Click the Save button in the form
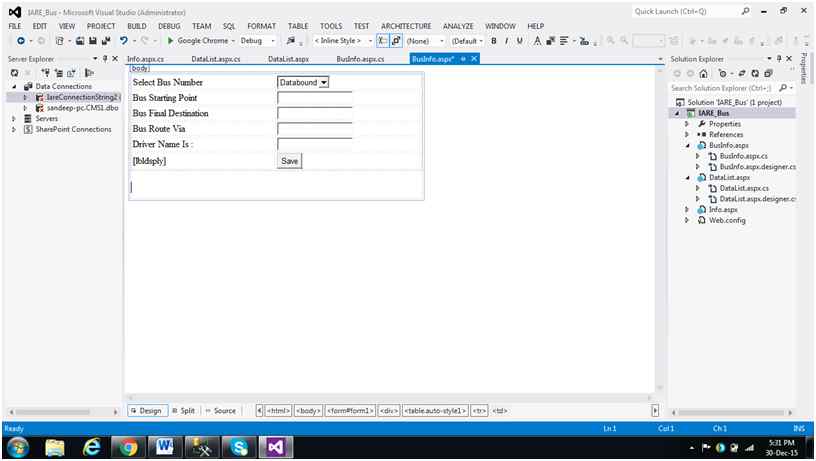This screenshot has width=816, height=461. (289, 161)
